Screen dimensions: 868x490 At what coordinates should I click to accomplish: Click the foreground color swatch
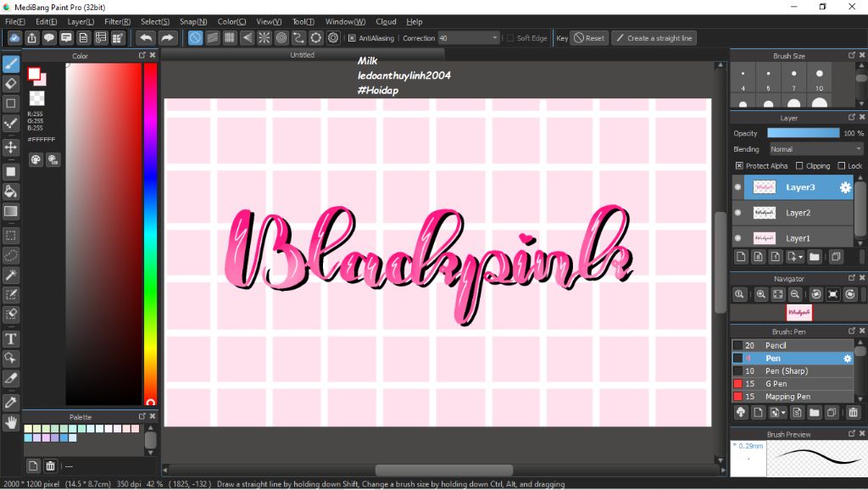point(34,74)
